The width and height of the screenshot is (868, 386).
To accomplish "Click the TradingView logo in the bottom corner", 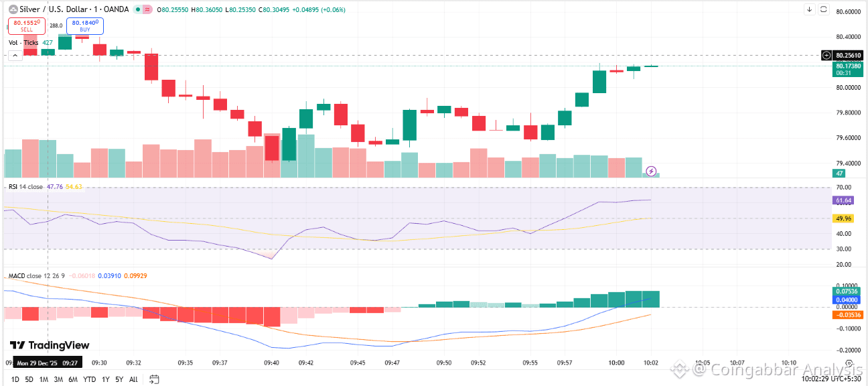I will 47,346.
